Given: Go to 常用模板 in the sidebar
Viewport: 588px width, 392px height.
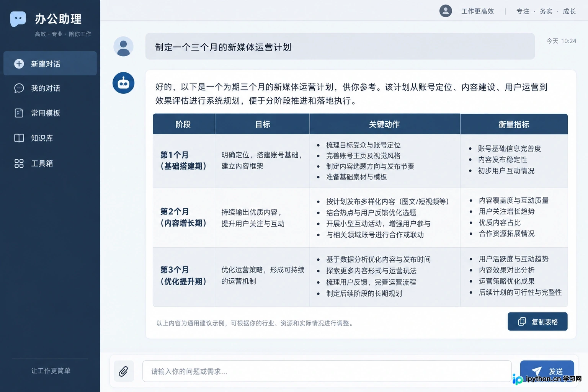Looking at the screenshot, I should click(x=50, y=113).
